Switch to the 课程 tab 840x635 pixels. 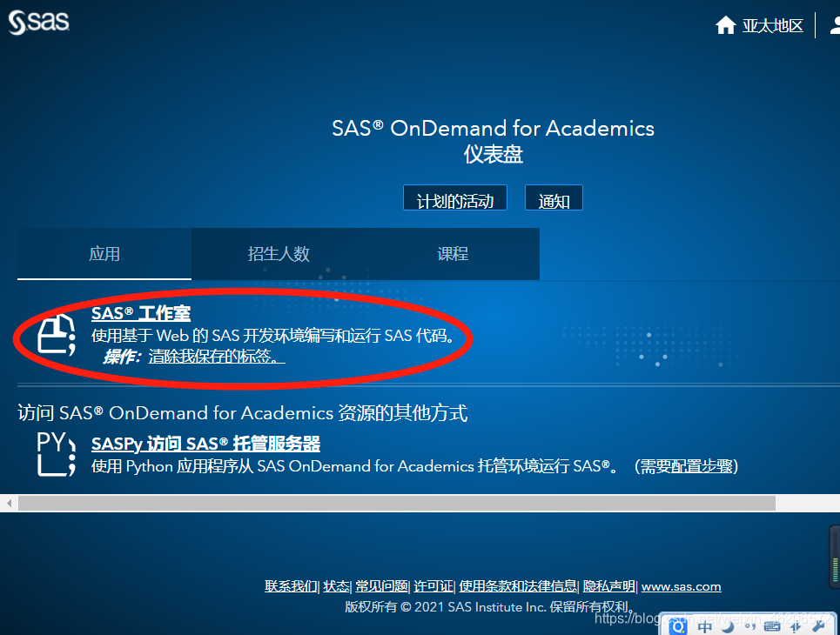[453, 254]
